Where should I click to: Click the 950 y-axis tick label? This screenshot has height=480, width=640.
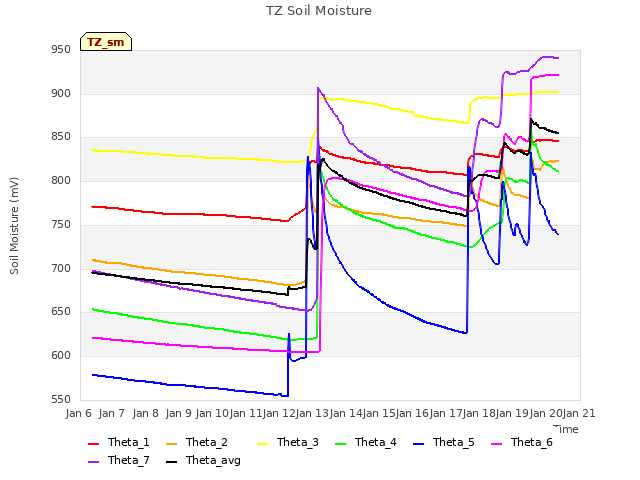(61, 50)
